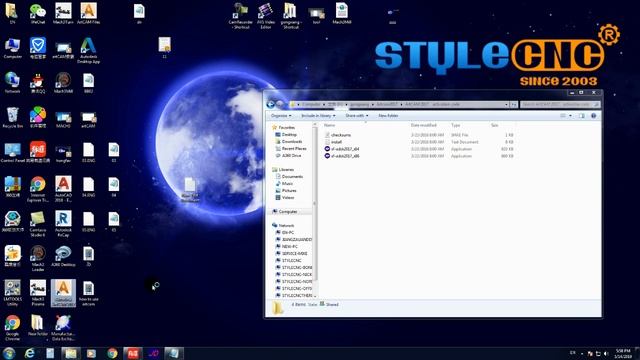Open Downloads under Favorites

coord(292,142)
